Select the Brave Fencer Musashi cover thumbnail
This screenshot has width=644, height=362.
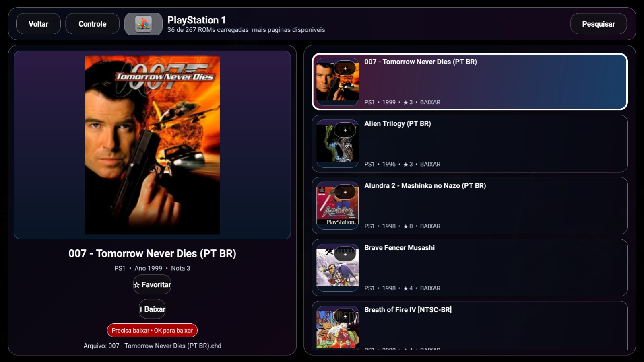pyautogui.click(x=337, y=267)
